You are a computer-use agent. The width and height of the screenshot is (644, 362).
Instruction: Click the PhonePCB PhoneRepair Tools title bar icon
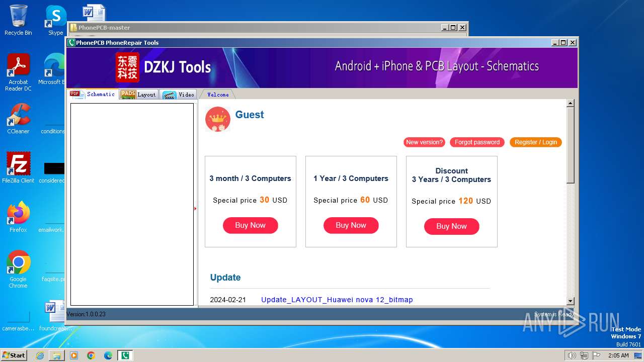tap(71, 43)
